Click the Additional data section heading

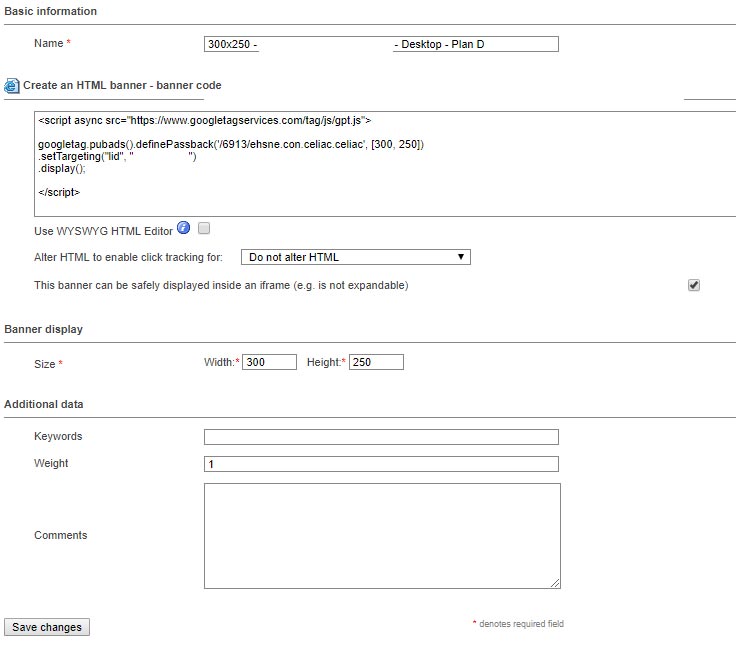[x=44, y=404]
